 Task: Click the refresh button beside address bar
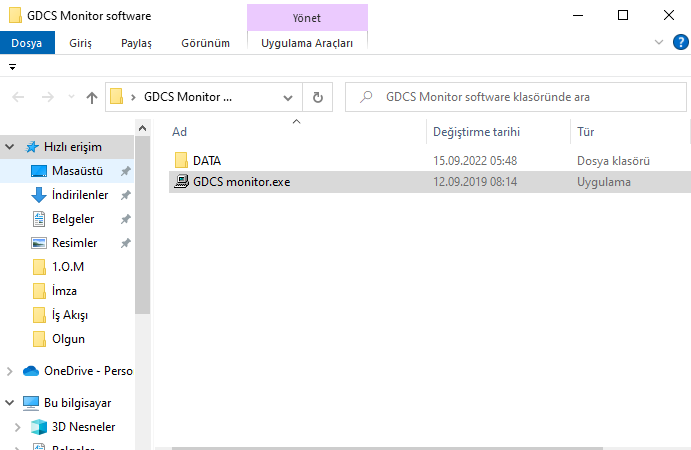[x=317, y=97]
